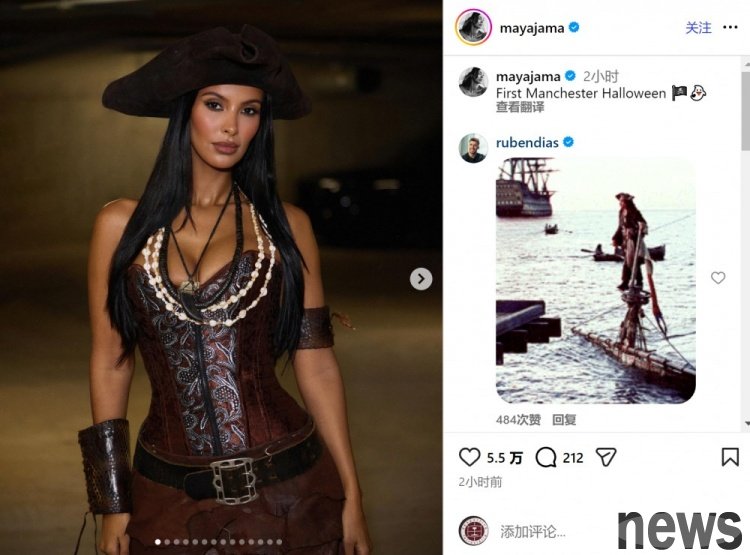
Task: Reply to rubendias comment with 回复
Action: click(x=564, y=420)
